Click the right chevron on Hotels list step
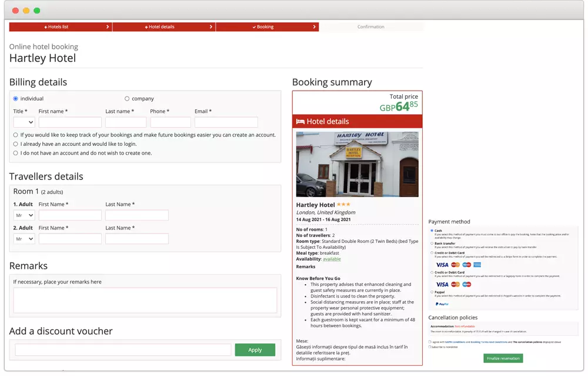The image size is (588, 380). [x=108, y=27]
